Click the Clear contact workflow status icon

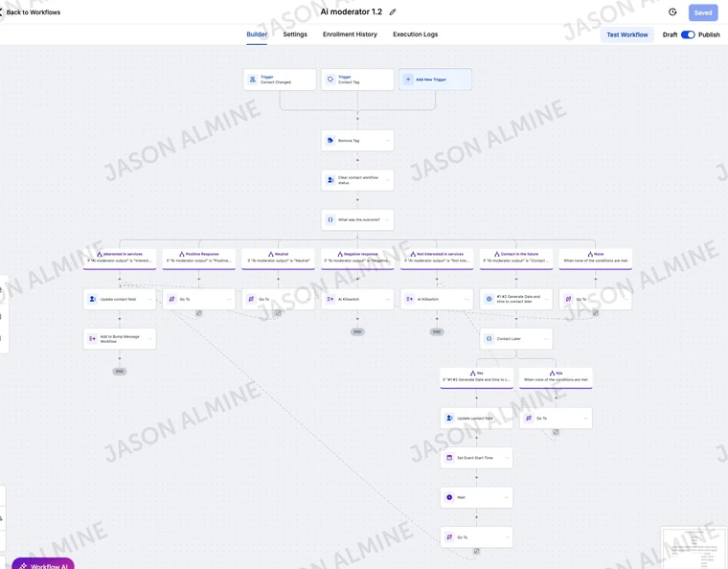pyautogui.click(x=330, y=180)
